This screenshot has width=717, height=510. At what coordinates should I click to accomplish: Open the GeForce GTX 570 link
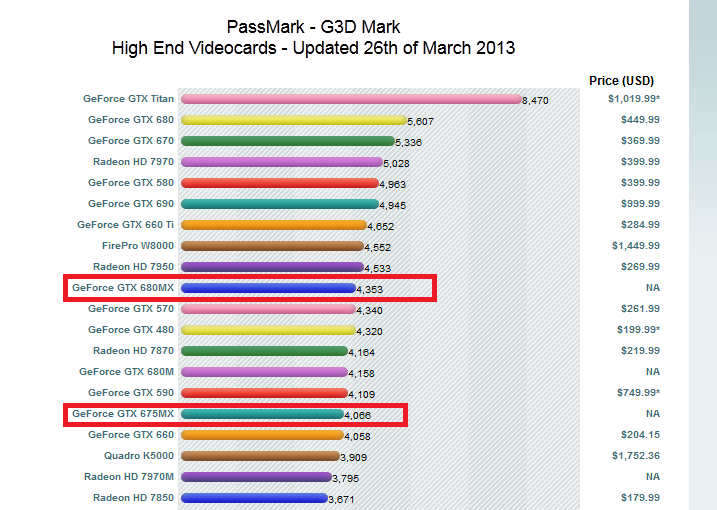click(x=131, y=309)
